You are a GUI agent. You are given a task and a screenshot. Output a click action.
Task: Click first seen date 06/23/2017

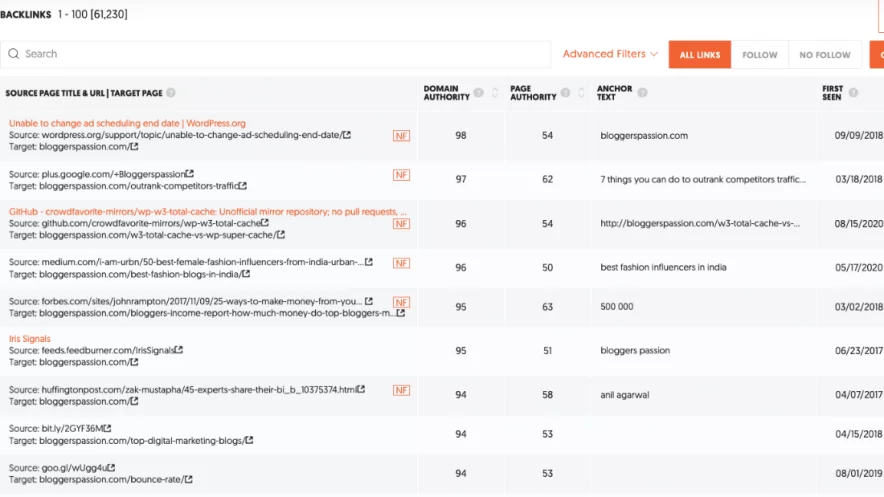pyautogui.click(x=859, y=350)
